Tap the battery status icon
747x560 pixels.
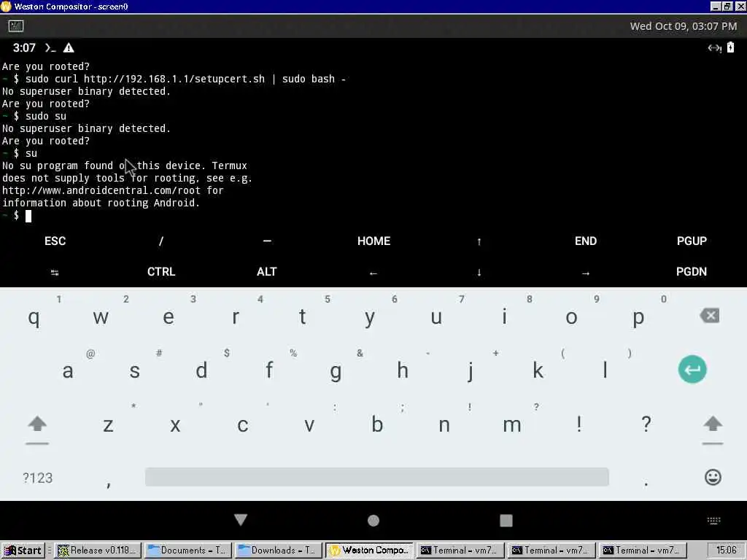[x=730, y=47]
